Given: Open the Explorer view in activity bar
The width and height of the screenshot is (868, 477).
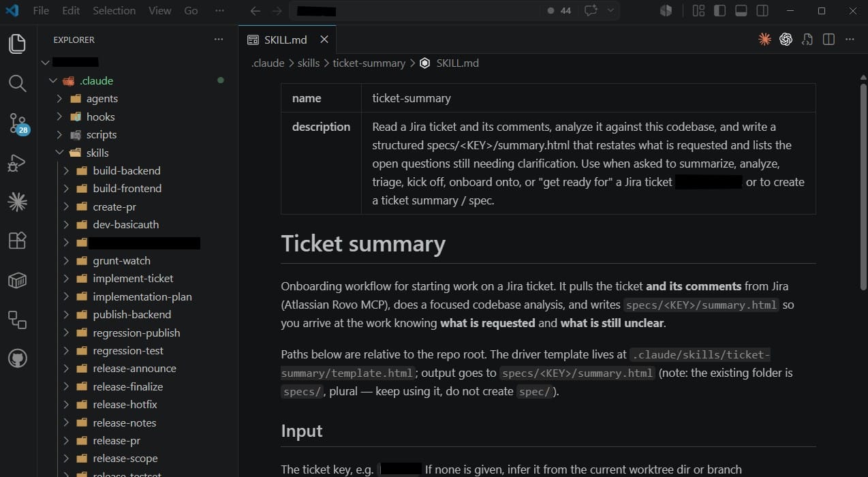Looking at the screenshot, I should click(x=17, y=44).
